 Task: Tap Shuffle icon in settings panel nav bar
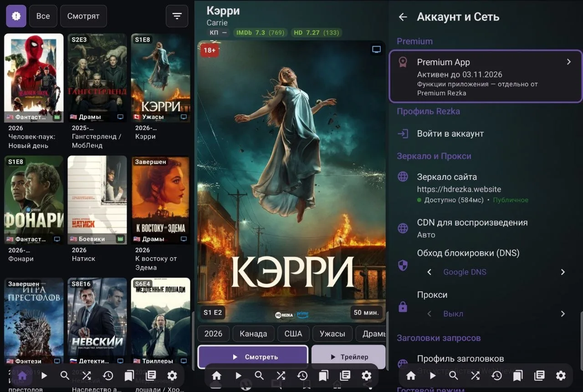[x=475, y=376]
